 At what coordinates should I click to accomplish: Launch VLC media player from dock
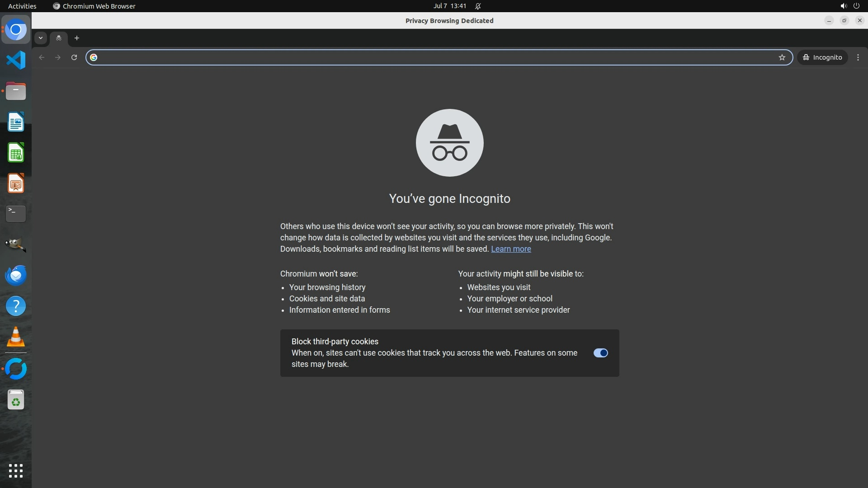click(x=16, y=337)
